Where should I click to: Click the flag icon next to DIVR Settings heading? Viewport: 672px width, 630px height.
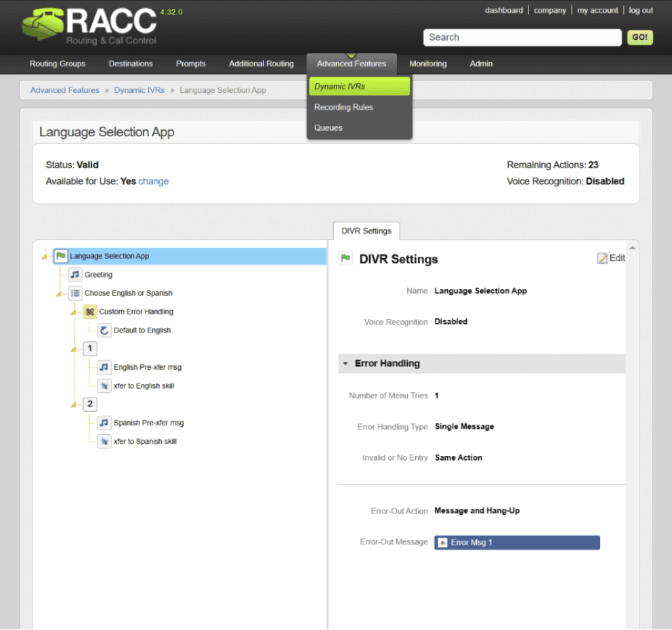click(x=345, y=258)
